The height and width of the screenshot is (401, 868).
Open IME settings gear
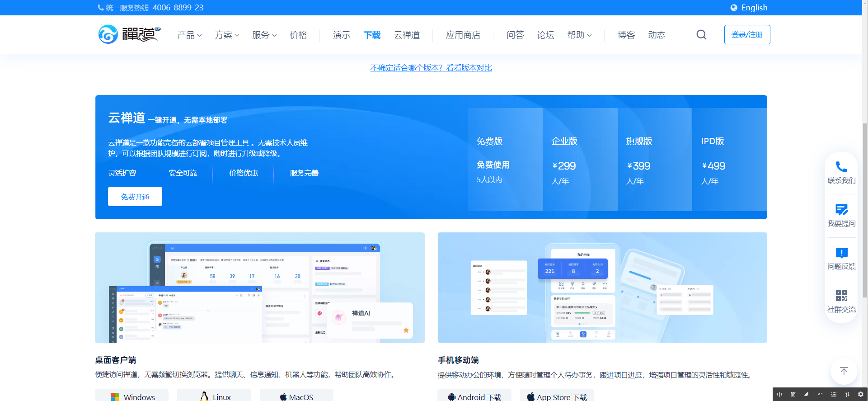[861, 395]
